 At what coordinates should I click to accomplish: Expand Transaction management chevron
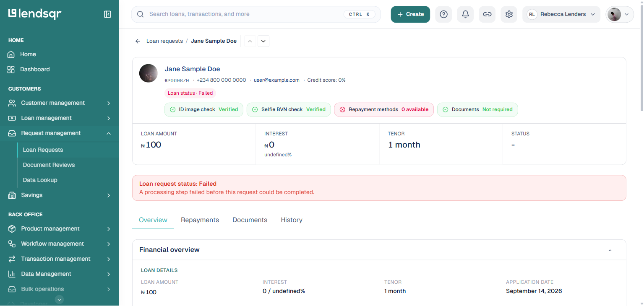point(109,259)
